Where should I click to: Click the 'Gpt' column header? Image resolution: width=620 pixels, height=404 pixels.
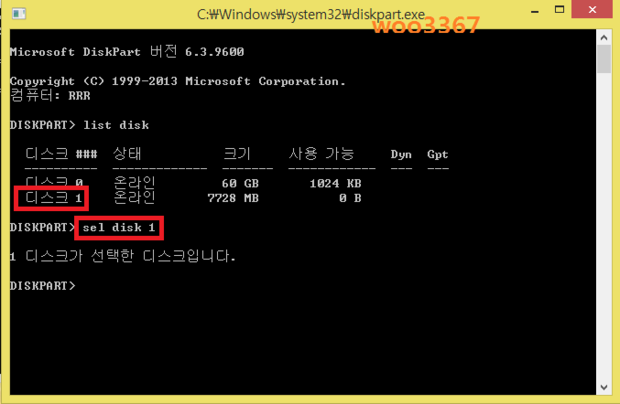pyautogui.click(x=437, y=154)
